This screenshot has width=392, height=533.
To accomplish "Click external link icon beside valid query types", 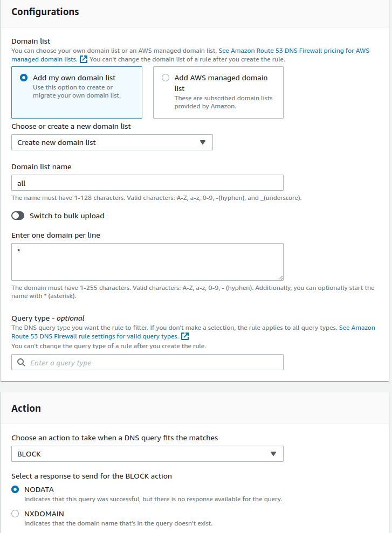I will 185,336.
